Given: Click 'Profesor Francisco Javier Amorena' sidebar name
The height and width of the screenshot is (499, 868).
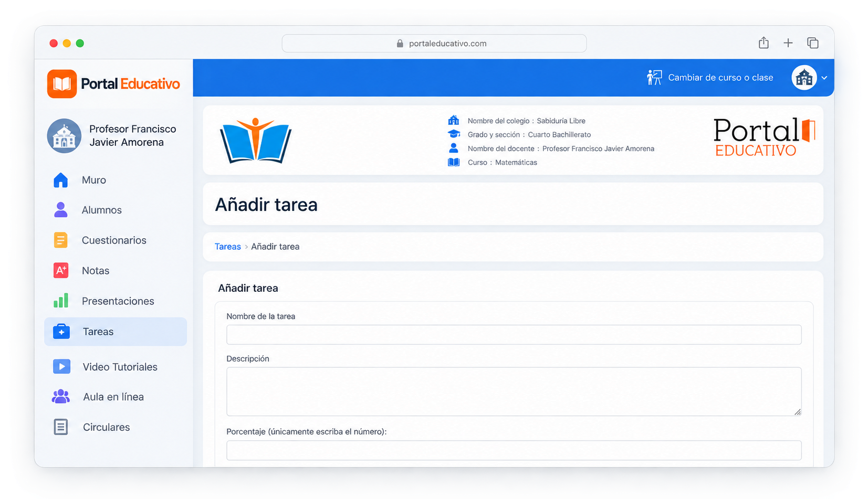Looking at the screenshot, I should pyautogui.click(x=133, y=135).
